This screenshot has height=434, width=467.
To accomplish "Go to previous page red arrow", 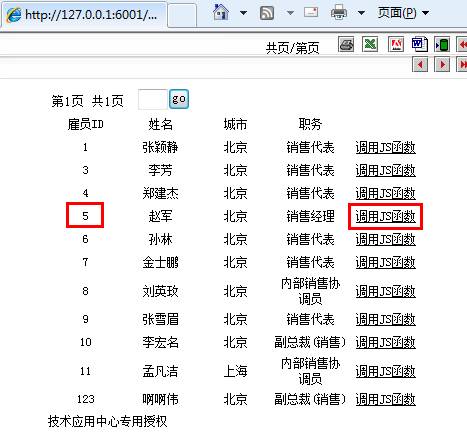I will [x=420, y=64].
